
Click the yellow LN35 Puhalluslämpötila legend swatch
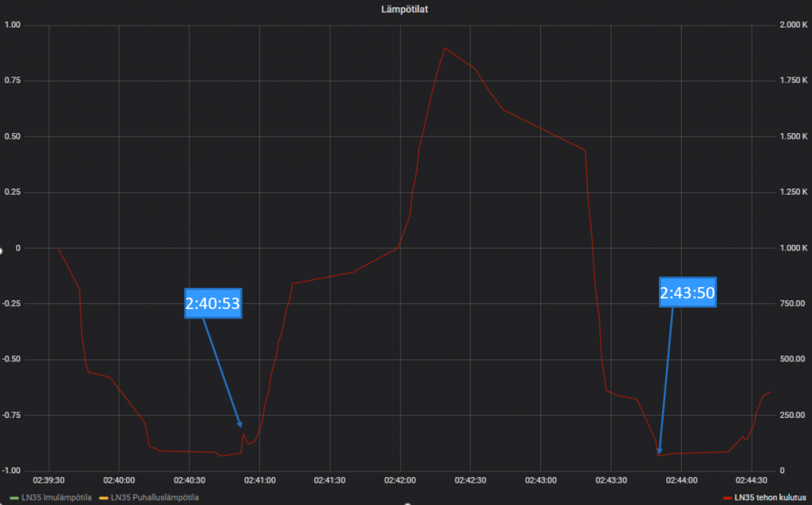point(104,498)
